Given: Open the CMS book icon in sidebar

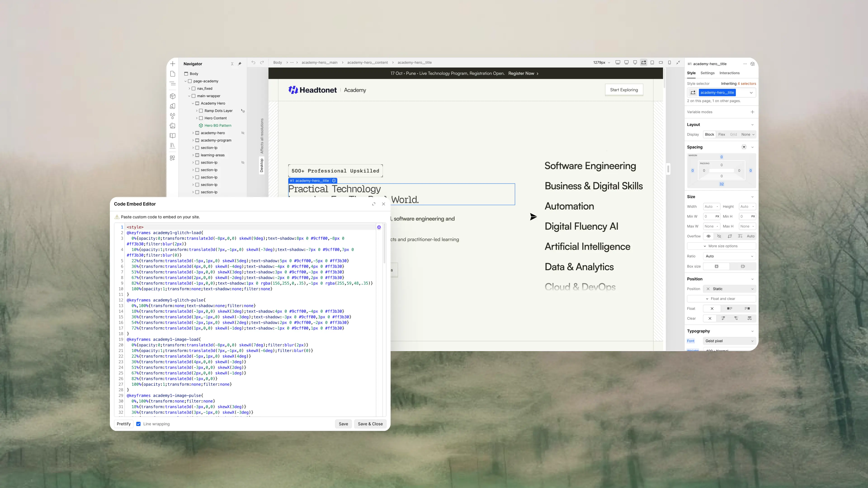Looking at the screenshot, I should 172,135.
